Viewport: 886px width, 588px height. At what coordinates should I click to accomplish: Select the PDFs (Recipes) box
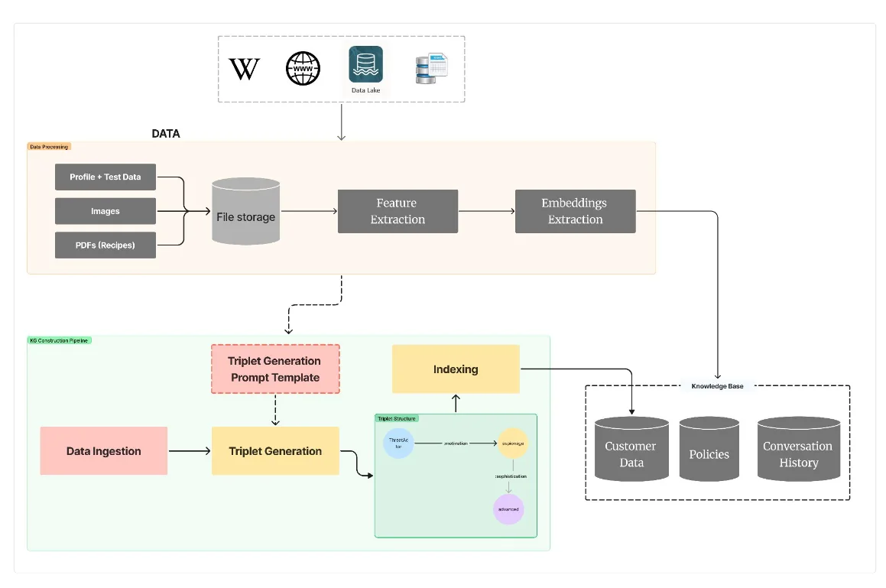pyautogui.click(x=105, y=245)
